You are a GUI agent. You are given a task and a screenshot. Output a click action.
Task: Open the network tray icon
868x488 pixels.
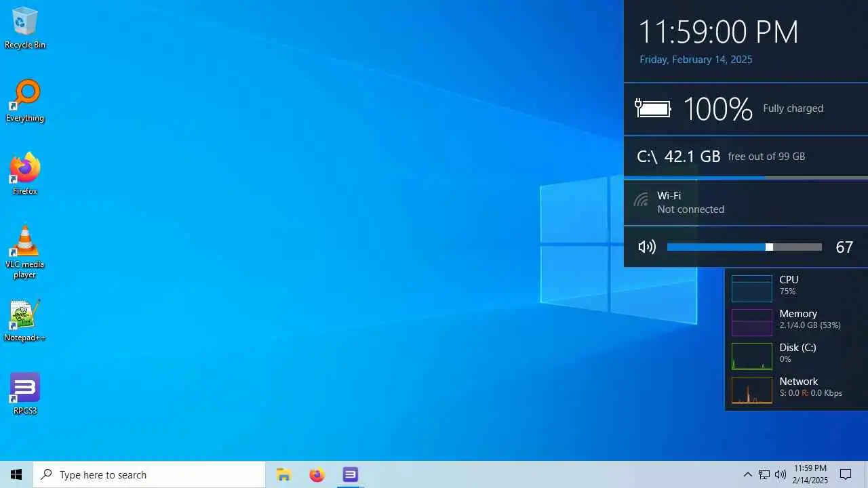764,474
